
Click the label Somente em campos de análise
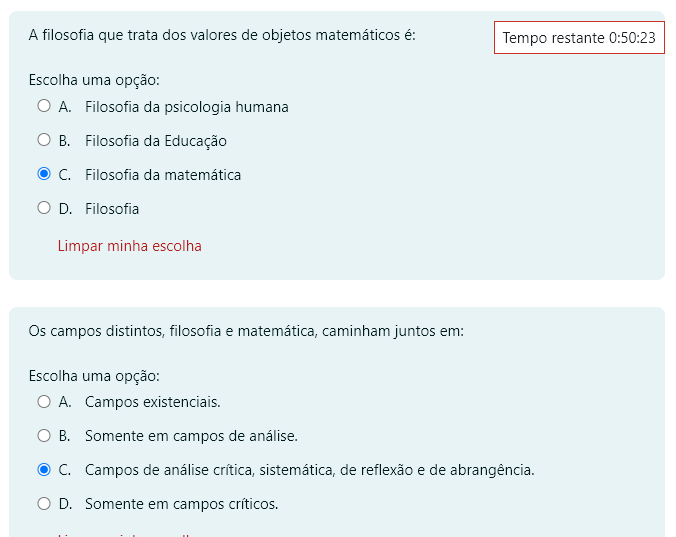point(191,436)
